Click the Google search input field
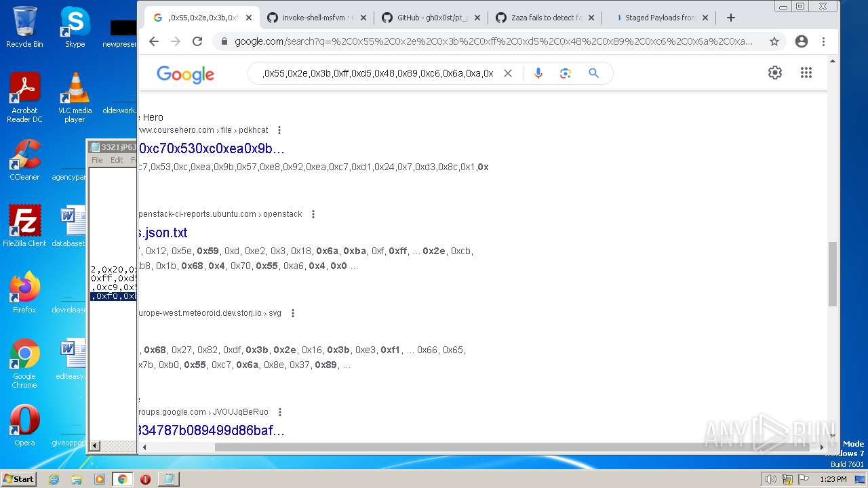Screen dimensions: 868x488 (x=378, y=73)
